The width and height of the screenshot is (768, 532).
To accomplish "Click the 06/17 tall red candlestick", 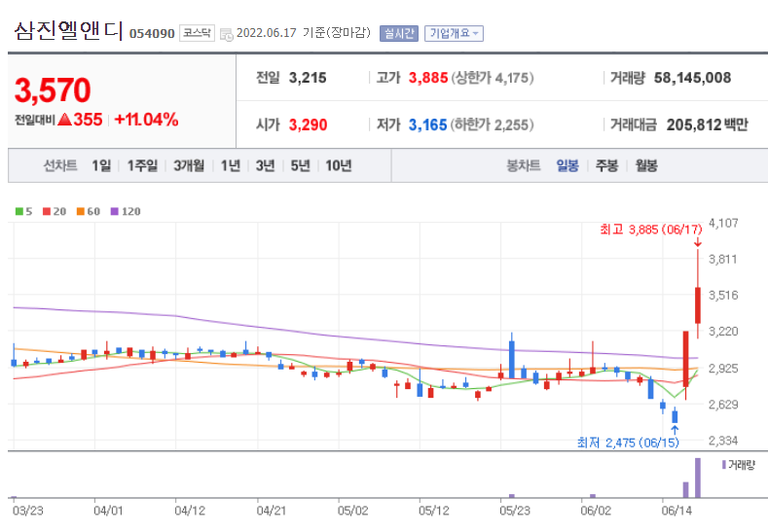I will tap(698, 305).
